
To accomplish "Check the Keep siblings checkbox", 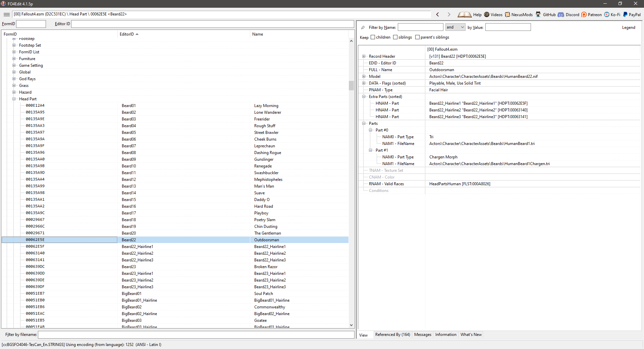I will pos(395,37).
